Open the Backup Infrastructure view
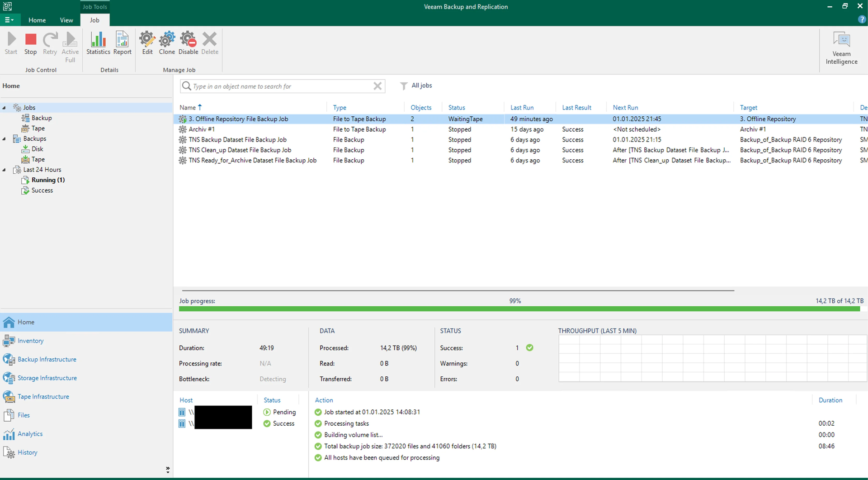Screen dimensions: 868x480 tap(86, 359)
